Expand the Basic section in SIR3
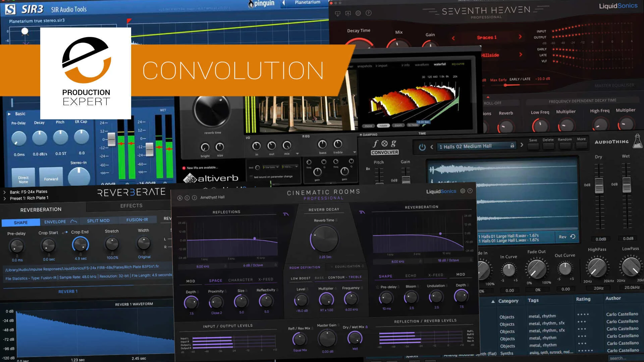Viewport: 644px width, 362px height. (9, 114)
